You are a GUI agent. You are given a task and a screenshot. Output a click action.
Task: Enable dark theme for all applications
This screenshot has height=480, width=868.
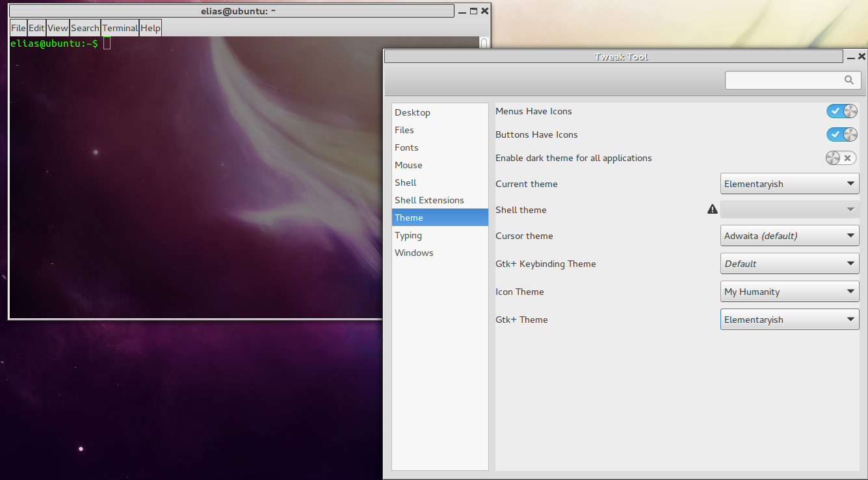coord(841,158)
